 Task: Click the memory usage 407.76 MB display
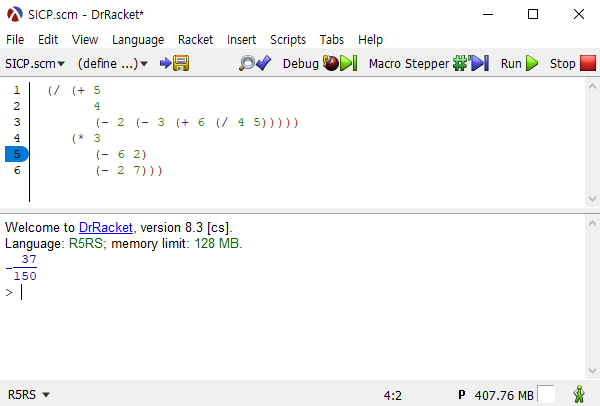(x=504, y=395)
